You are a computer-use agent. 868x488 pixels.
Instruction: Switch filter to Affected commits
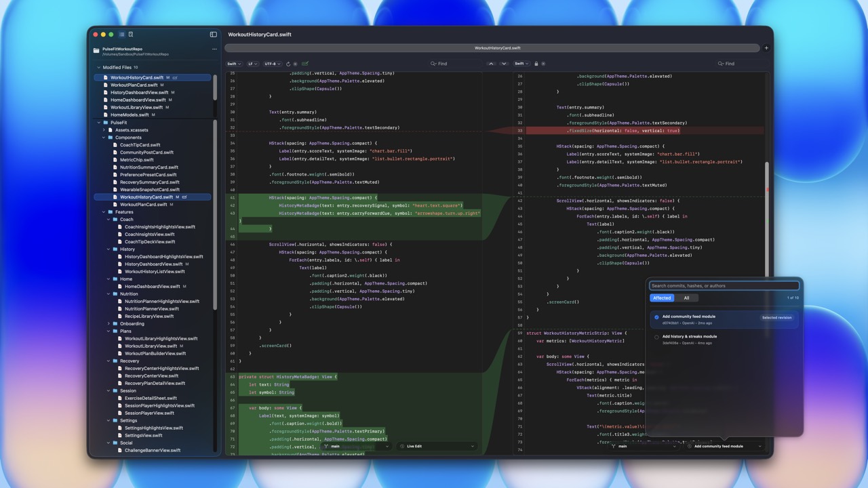point(662,298)
